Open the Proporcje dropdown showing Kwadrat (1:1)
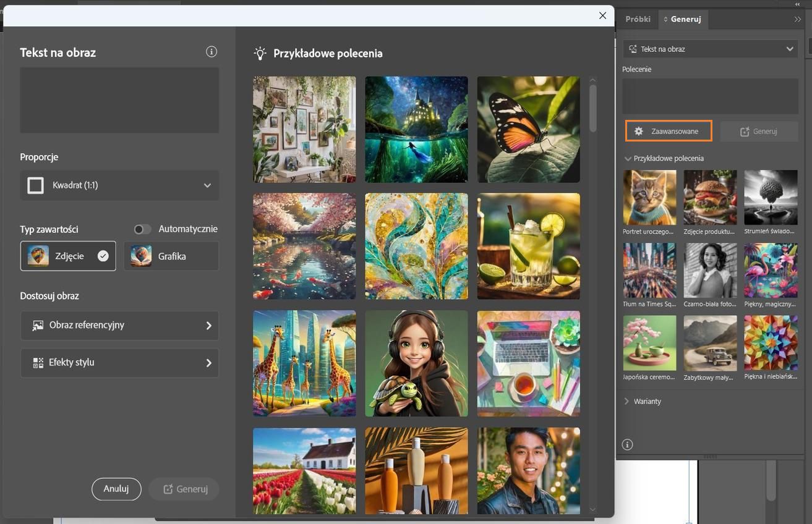Viewport: 812px width, 524px height. (x=119, y=185)
